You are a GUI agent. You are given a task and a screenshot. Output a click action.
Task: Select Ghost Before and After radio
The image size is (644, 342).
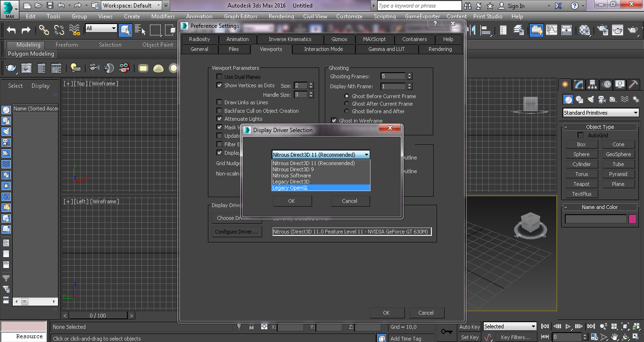347,111
